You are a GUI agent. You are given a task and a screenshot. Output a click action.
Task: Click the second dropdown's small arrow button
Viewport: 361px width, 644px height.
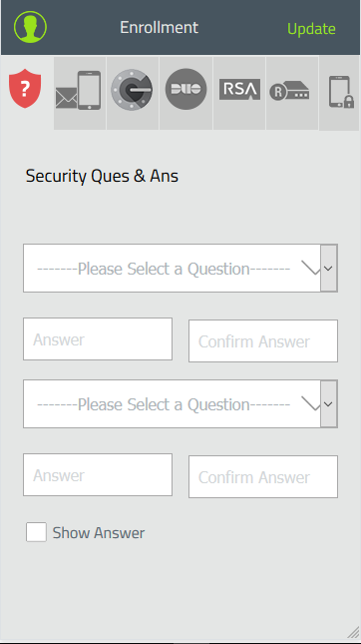(329, 404)
